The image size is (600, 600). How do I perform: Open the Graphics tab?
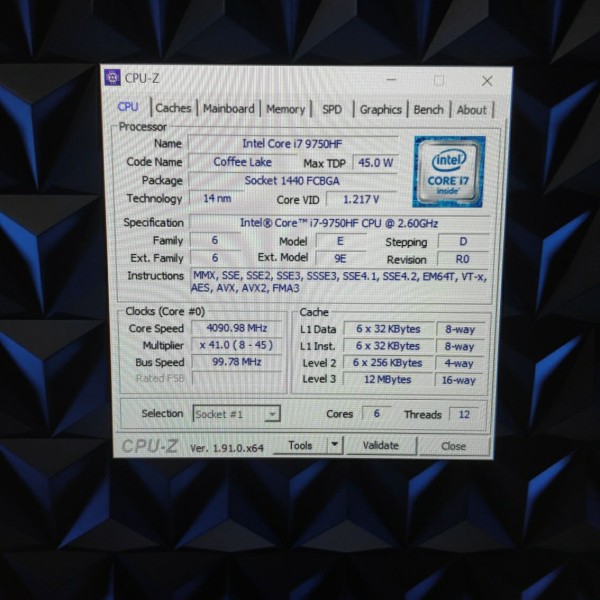pyautogui.click(x=381, y=110)
